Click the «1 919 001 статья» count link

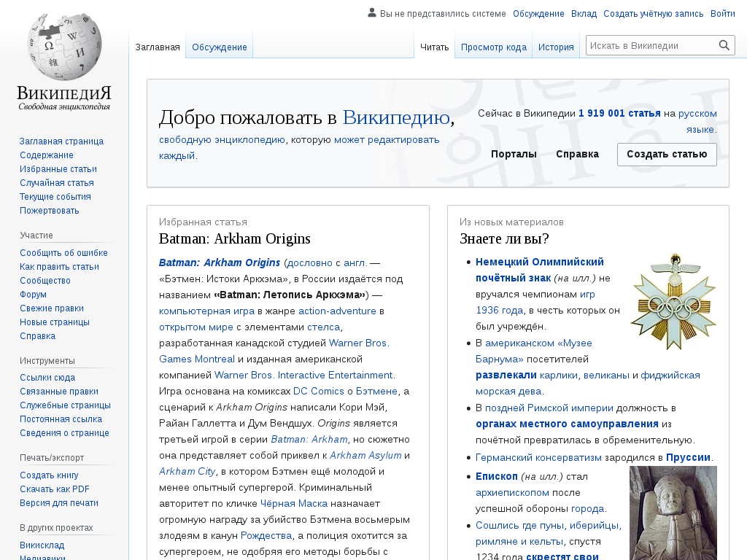619,113
